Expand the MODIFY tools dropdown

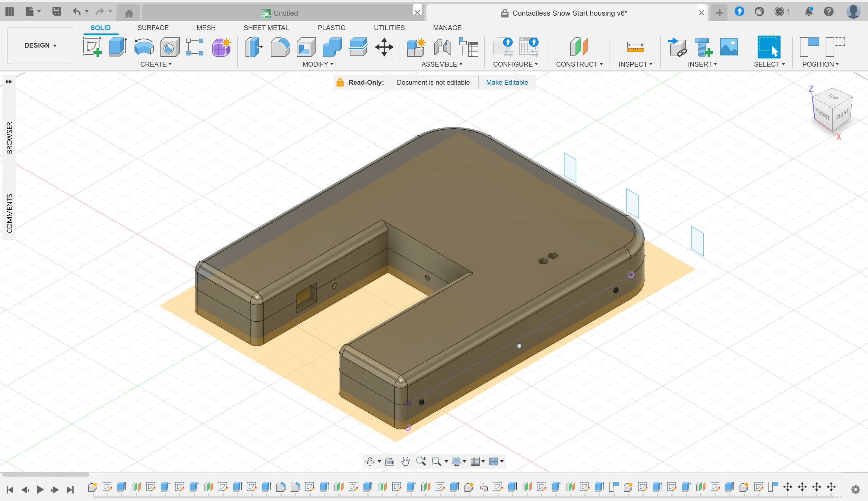pyautogui.click(x=317, y=64)
